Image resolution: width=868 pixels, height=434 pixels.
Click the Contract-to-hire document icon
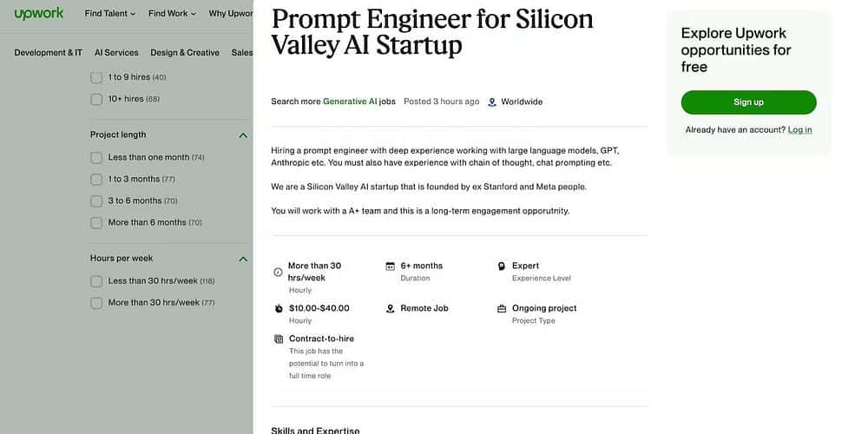tap(278, 339)
